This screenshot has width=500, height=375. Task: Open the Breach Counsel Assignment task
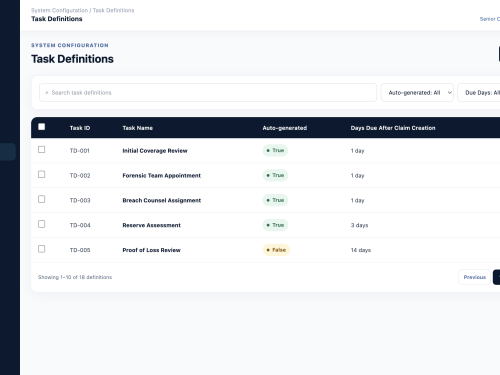pos(162,200)
